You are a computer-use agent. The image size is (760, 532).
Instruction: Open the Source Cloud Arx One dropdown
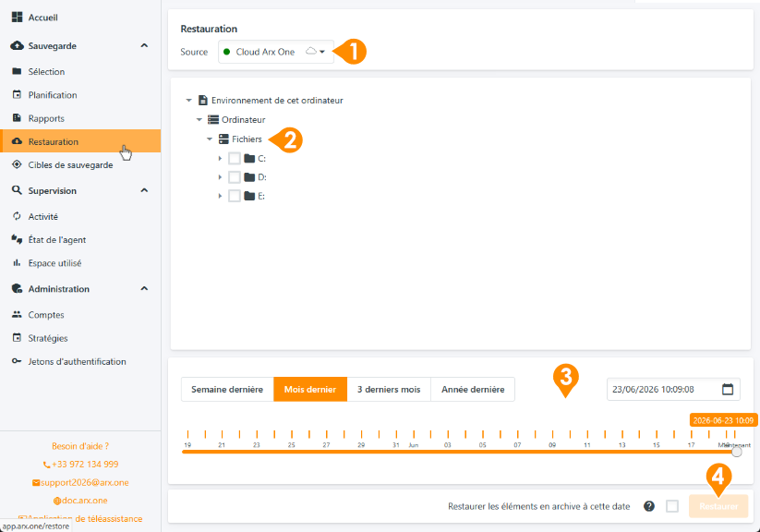(x=276, y=52)
